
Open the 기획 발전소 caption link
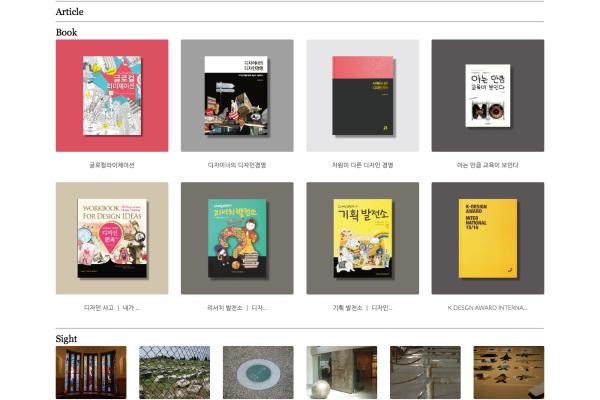(362, 308)
